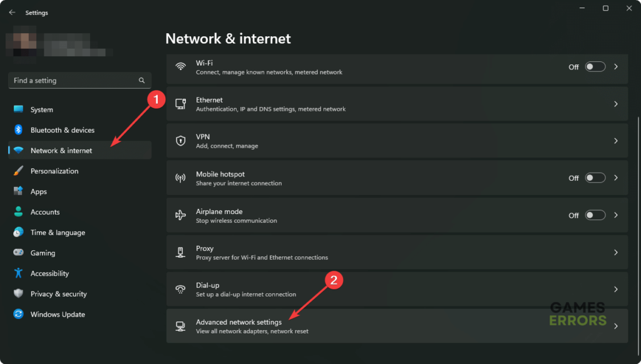Toggle Wi-Fi on
The height and width of the screenshot is (364, 641).
click(x=595, y=66)
